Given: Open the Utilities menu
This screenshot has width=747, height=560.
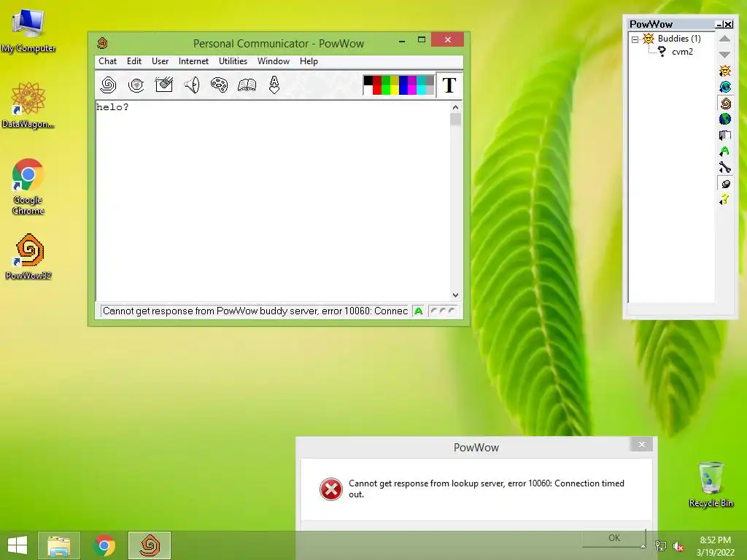Looking at the screenshot, I should point(233,61).
